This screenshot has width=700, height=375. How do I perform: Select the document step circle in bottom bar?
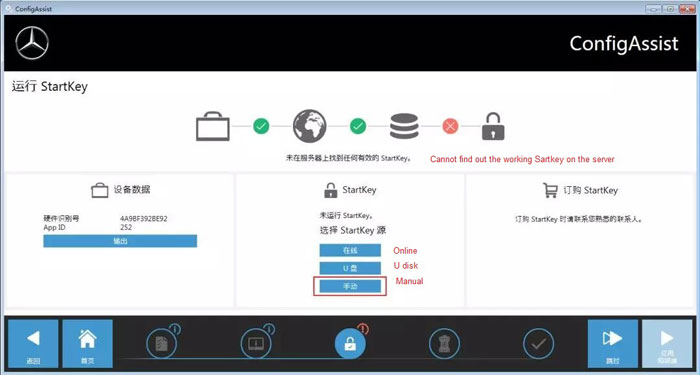point(162,344)
